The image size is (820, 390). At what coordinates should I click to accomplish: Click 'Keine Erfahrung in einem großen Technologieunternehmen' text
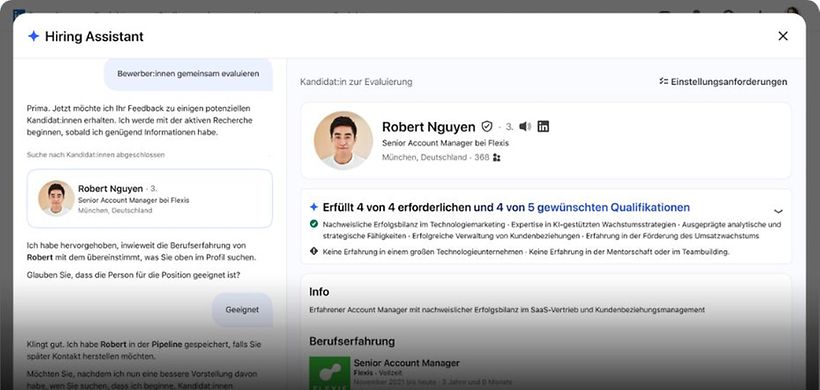point(423,252)
